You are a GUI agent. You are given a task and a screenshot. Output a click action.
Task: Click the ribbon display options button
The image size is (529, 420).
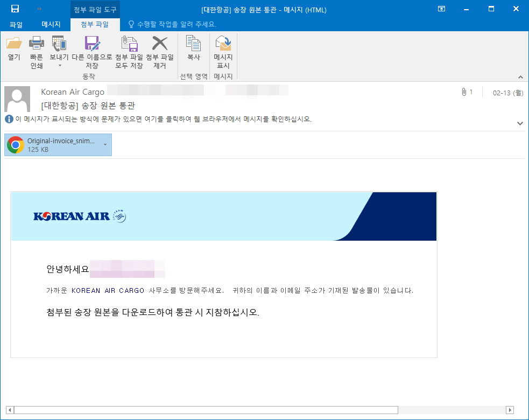(441, 9)
